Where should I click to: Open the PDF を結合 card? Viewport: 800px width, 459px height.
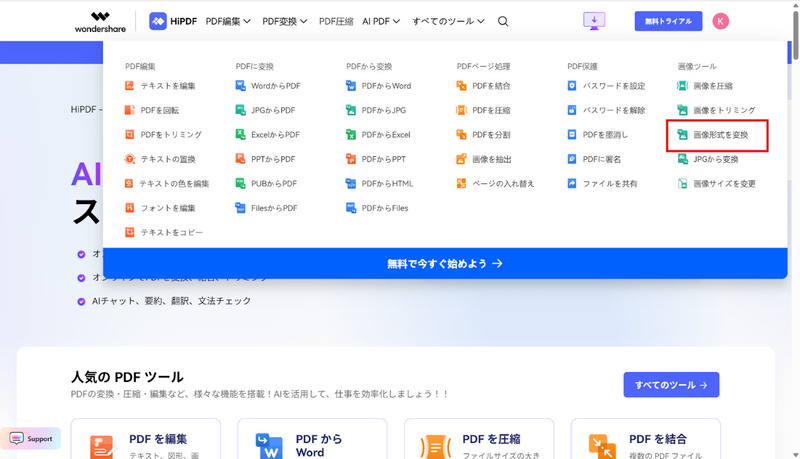click(x=645, y=439)
